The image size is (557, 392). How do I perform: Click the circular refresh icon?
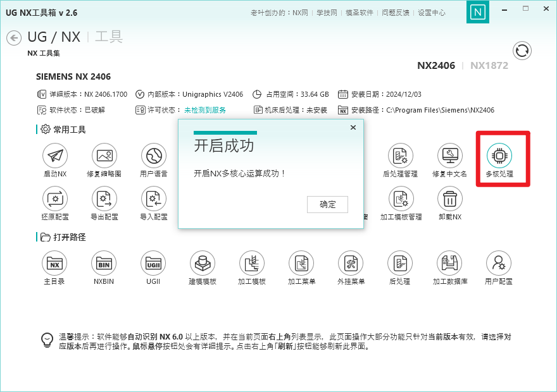pos(522,51)
